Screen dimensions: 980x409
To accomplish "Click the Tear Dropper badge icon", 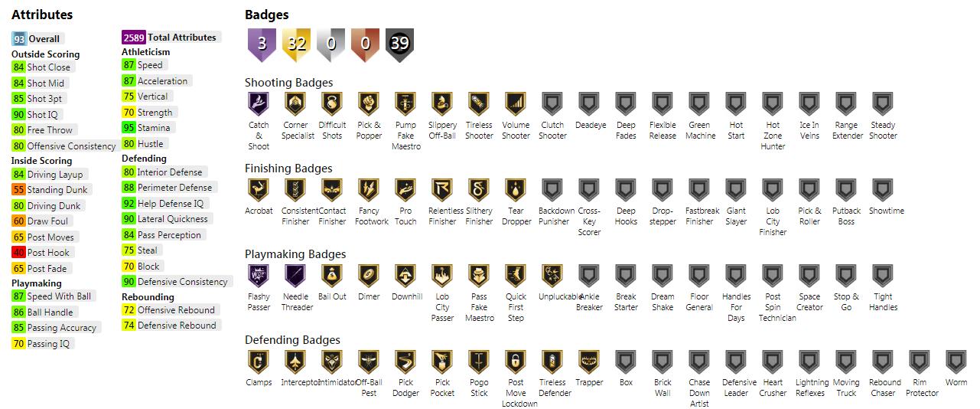I will (x=516, y=189).
